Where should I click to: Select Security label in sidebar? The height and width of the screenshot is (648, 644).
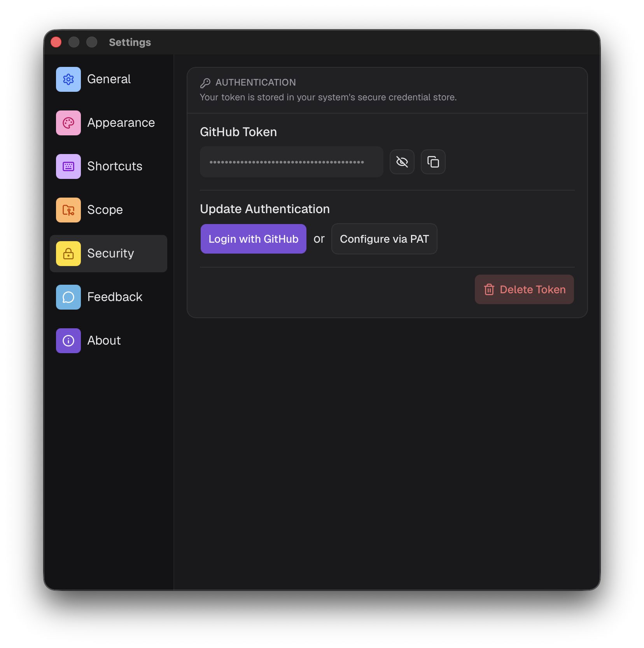tap(110, 254)
